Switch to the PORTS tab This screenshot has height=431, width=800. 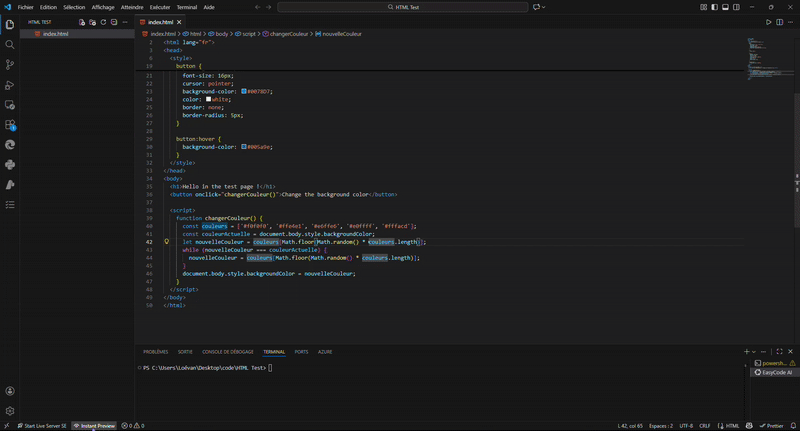point(301,352)
